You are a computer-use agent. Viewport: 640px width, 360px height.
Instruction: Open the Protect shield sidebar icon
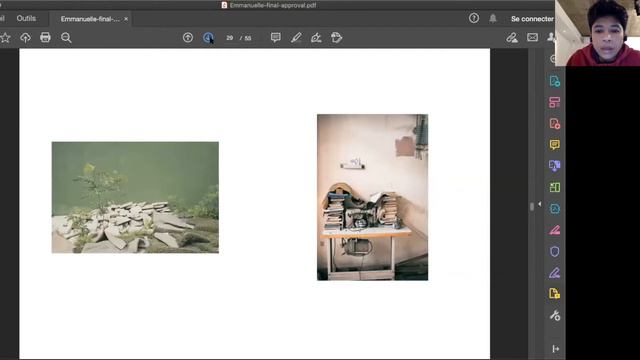coord(554,251)
